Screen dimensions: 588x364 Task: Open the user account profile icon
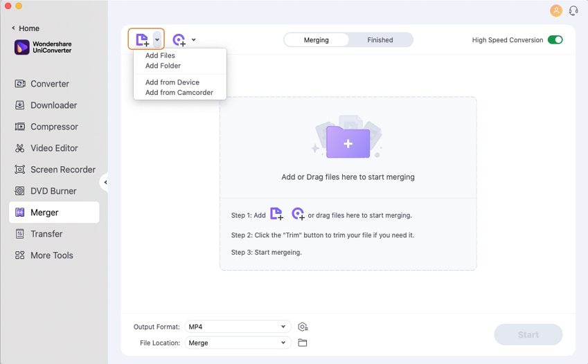(555, 10)
